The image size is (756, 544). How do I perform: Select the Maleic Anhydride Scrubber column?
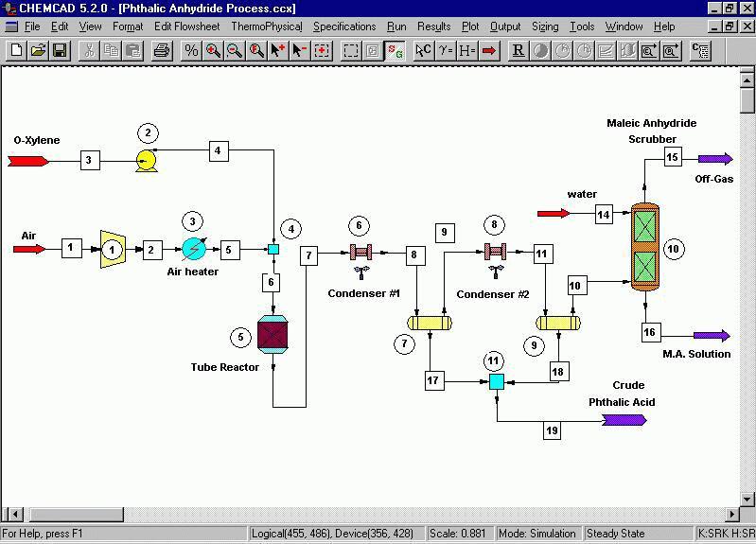[645, 247]
